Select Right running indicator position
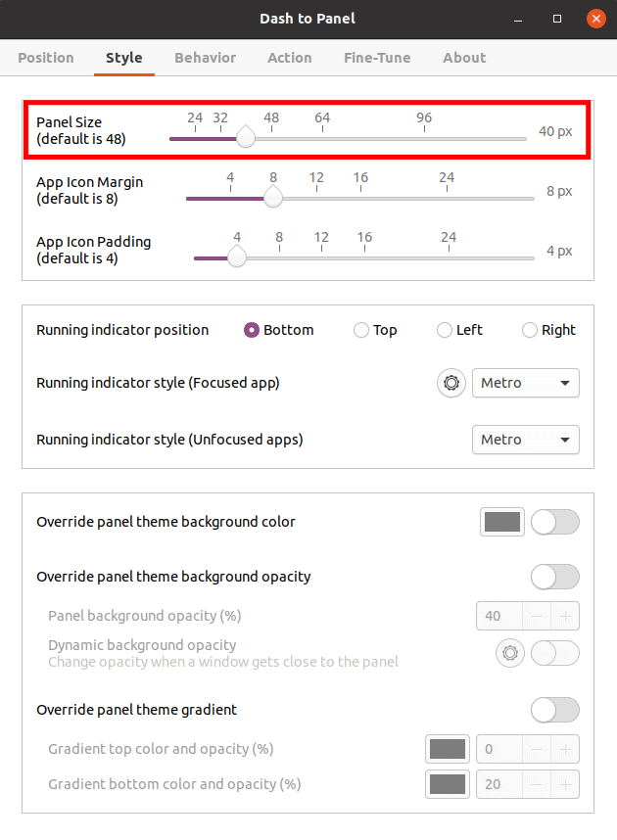 click(530, 330)
